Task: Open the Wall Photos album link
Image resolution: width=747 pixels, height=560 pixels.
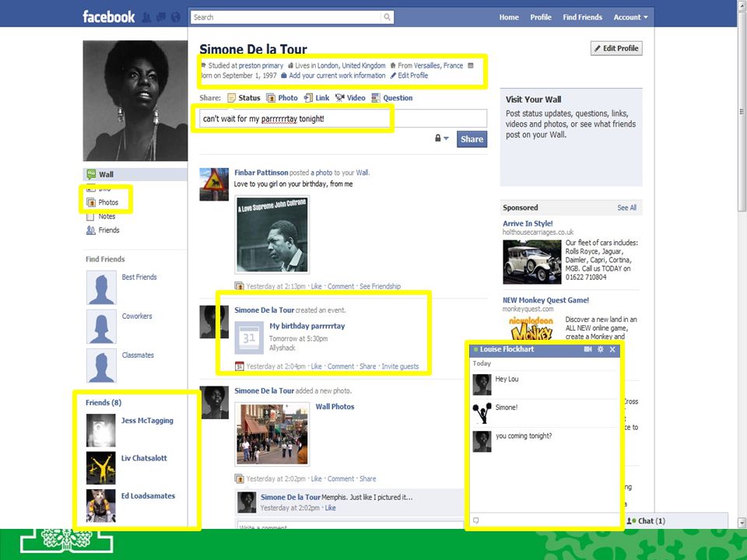Action: [x=335, y=407]
